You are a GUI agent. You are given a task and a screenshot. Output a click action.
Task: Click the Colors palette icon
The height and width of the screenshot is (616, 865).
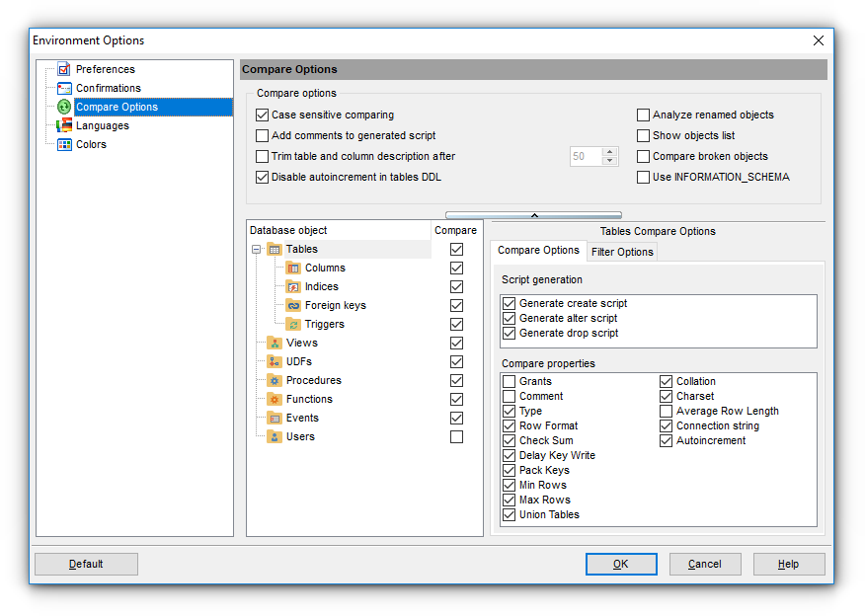pyautogui.click(x=64, y=144)
